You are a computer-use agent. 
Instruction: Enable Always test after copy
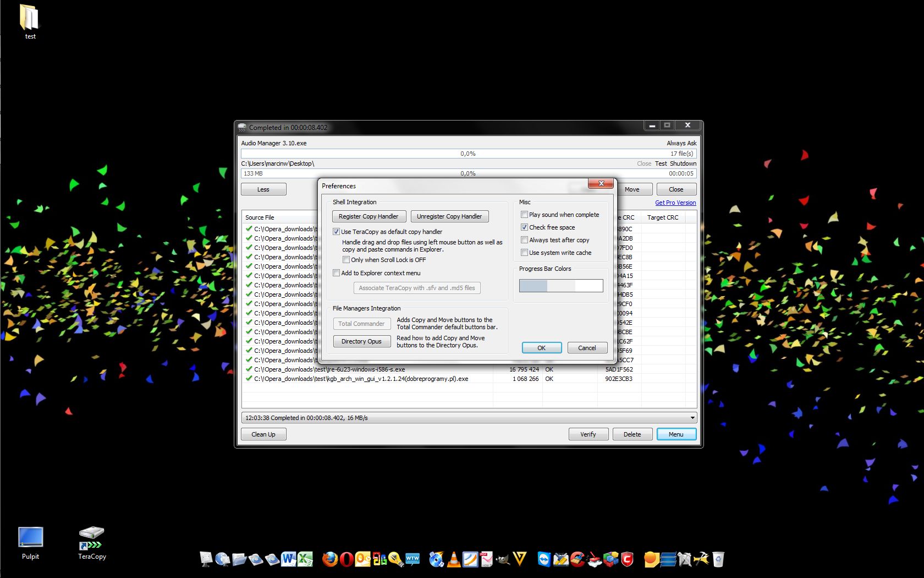pyautogui.click(x=524, y=240)
